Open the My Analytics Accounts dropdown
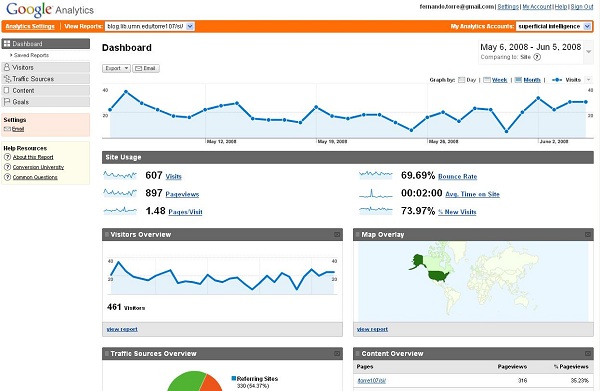Image resolution: width=600 pixels, height=391 pixels. click(x=554, y=26)
